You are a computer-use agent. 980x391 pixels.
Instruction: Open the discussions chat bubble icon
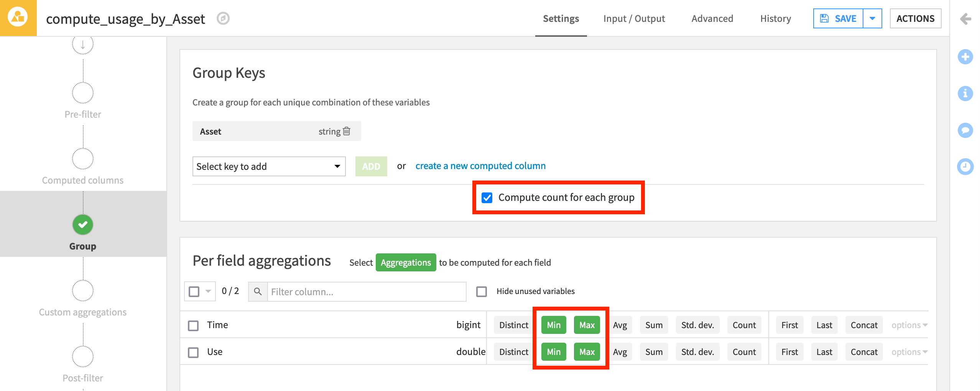point(965,130)
